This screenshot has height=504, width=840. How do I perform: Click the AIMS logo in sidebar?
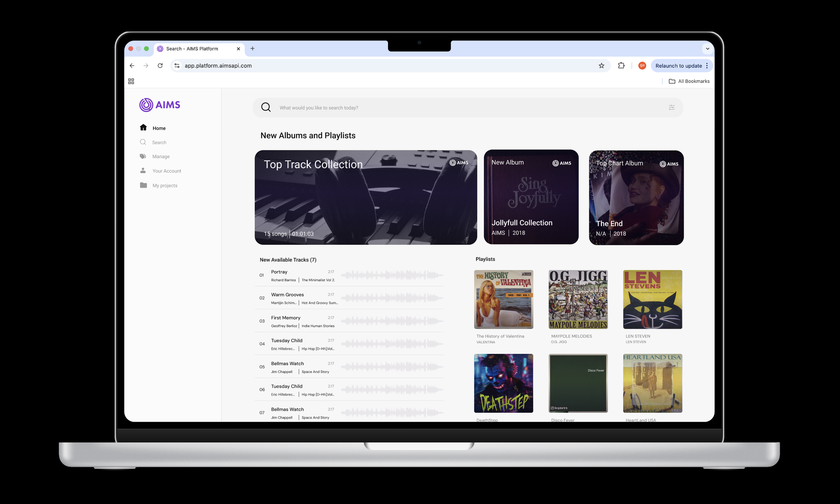tap(160, 105)
